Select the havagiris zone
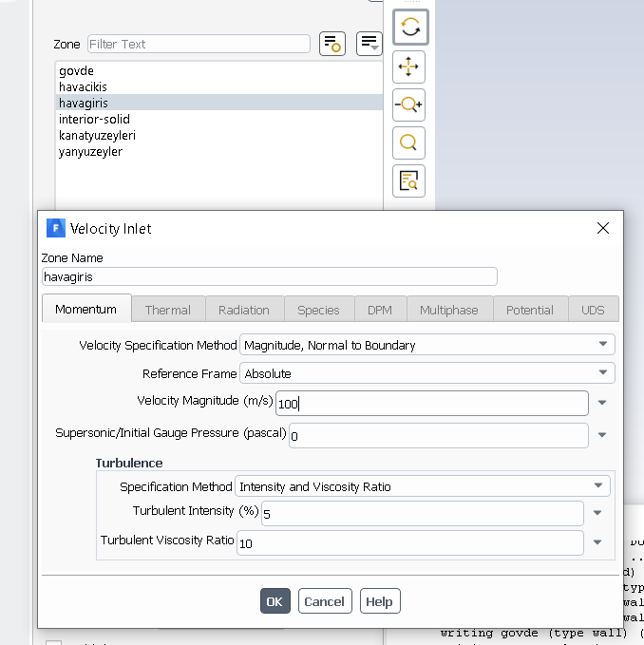This screenshot has height=645, width=644. [x=219, y=103]
